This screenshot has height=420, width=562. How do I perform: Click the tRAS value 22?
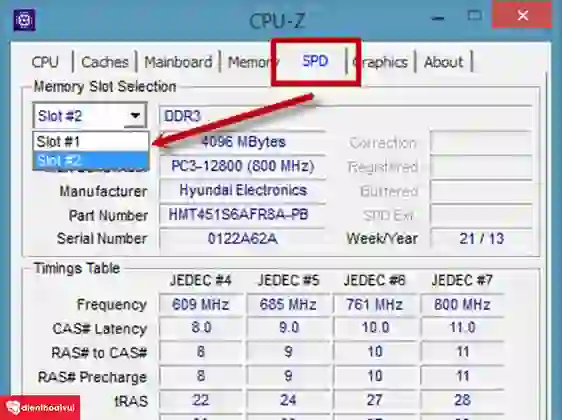tap(201, 400)
